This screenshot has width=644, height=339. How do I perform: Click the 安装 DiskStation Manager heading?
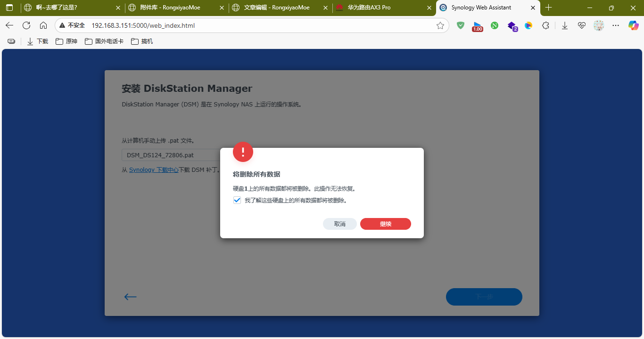pyautogui.click(x=187, y=89)
